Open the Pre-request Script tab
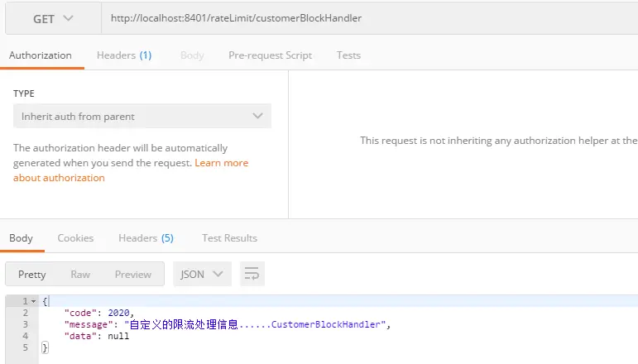Image resolution: width=638 pixels, height=364 pixels. coord(270,55)
